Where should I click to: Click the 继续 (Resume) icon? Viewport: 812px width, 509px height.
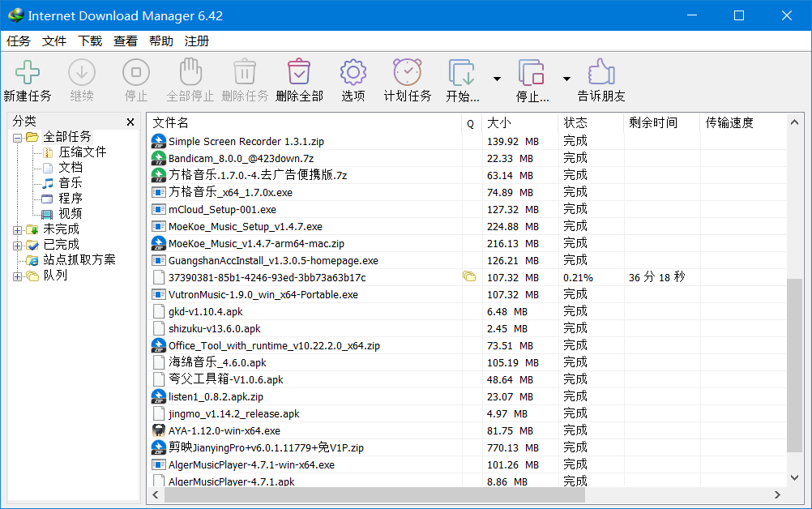pos(80,74)
